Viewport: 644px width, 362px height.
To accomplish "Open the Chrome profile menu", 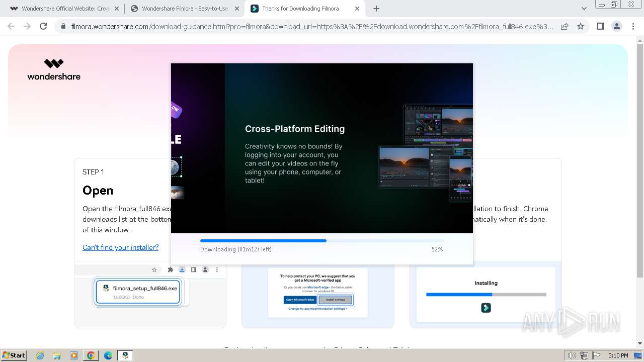I will click(x=616, y=26).
